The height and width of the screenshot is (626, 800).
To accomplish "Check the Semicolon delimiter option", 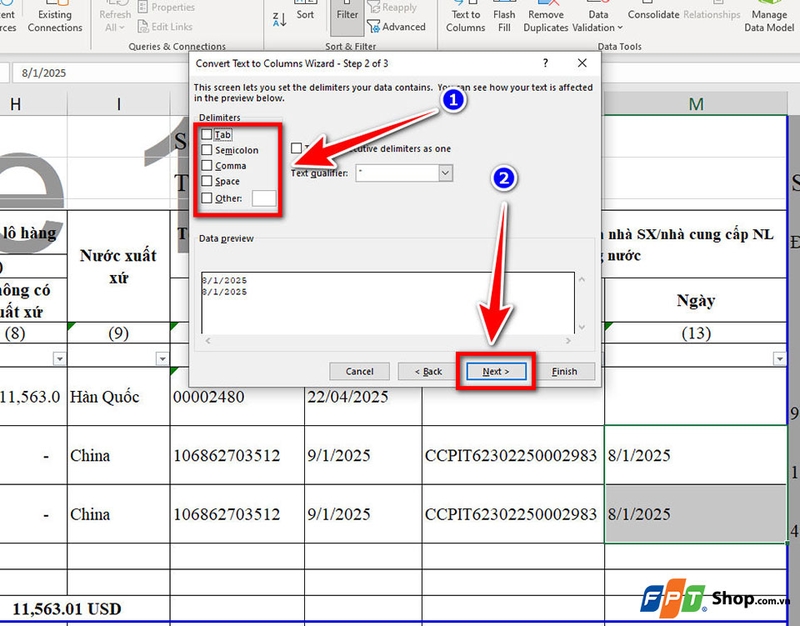I will 208,151.
